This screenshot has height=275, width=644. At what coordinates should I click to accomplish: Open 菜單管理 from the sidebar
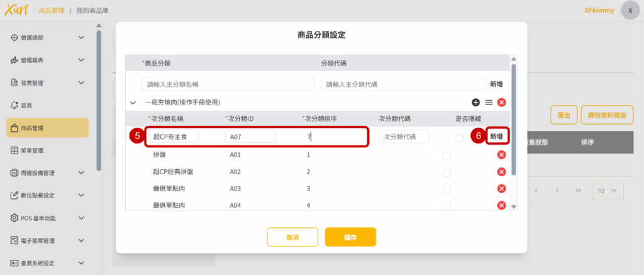(x=47, y=150)
